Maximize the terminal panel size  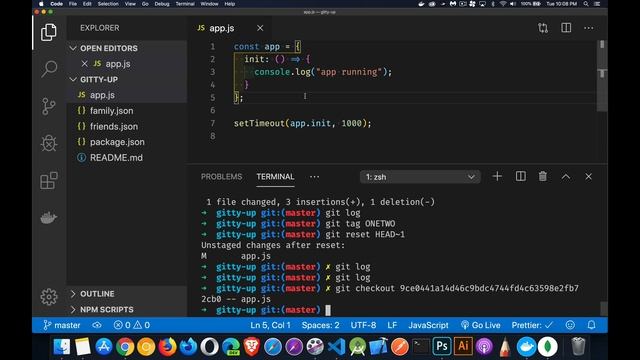(566, 176)
